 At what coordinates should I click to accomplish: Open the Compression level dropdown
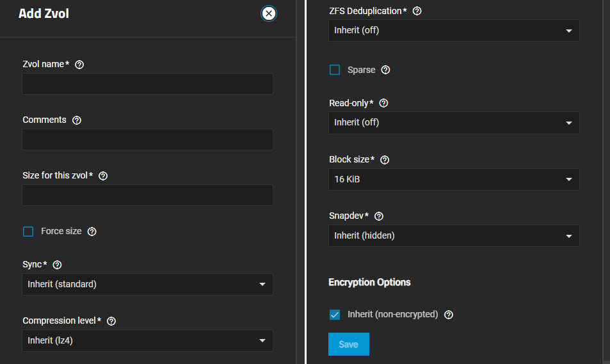pos(147,340)
